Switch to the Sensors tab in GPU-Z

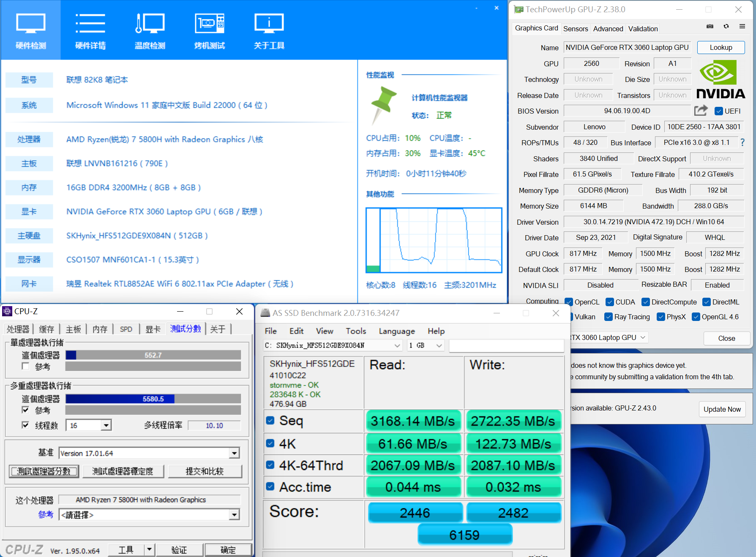pyautogui.click(x=576, y=29)
